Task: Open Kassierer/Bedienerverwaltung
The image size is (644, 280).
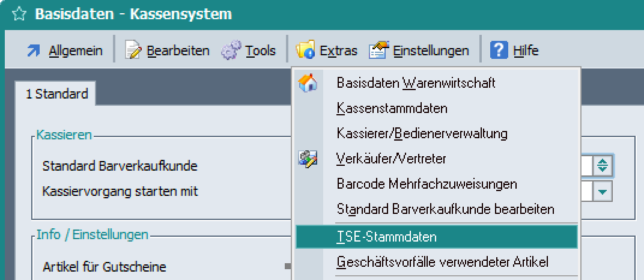Action: tap(422, 133)
